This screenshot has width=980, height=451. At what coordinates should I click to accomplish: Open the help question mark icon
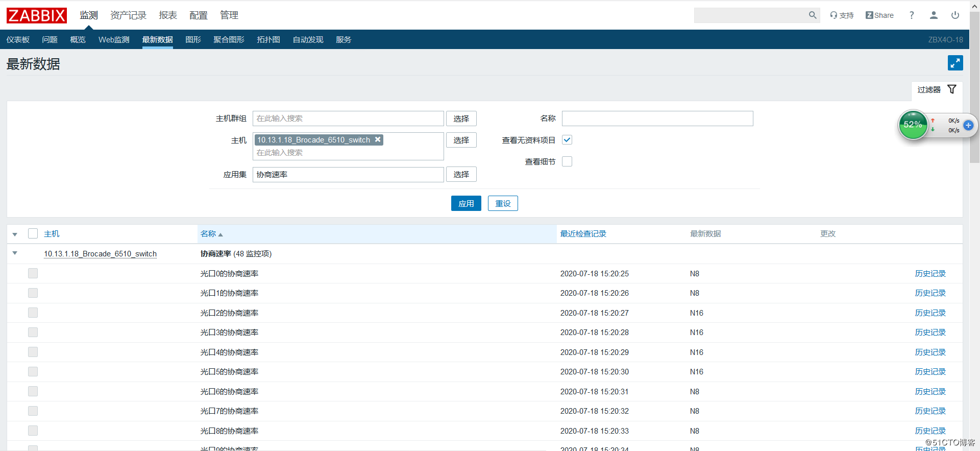(x=912, y=15)
